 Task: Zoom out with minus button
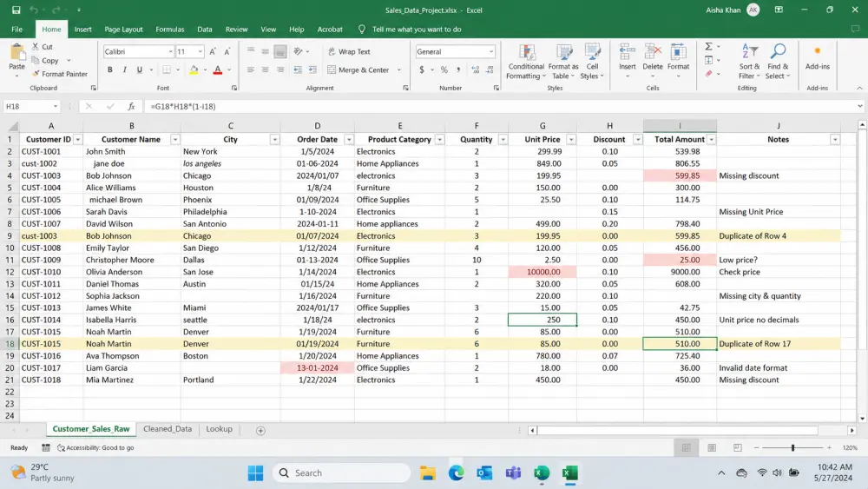(x=756, y=447)
